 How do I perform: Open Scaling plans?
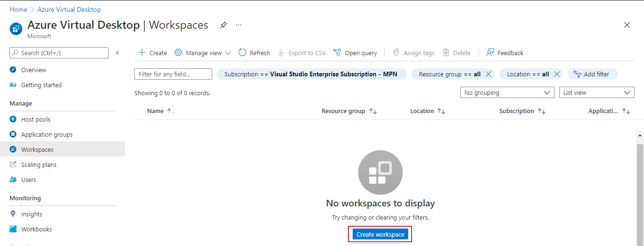click(39, 164)
